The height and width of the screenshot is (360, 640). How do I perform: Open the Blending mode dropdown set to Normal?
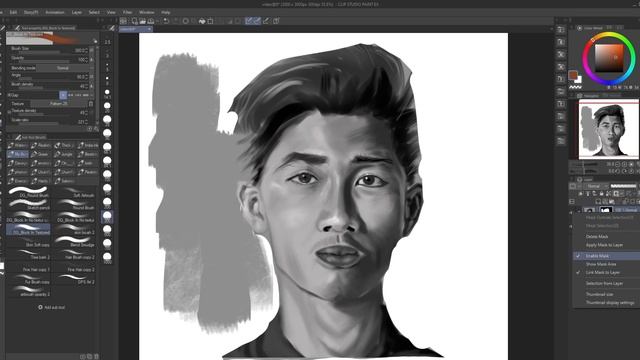click(x=62, y=68)
